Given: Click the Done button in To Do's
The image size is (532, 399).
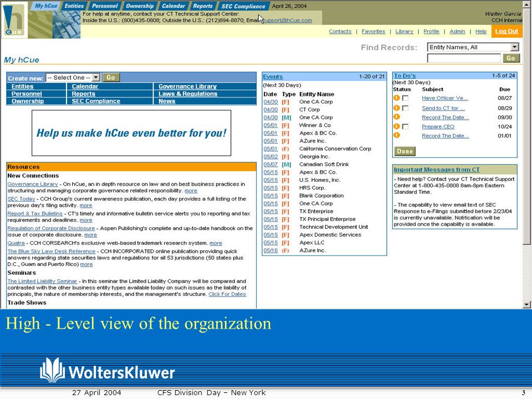Looking at the screenshot, I should 405,151.
